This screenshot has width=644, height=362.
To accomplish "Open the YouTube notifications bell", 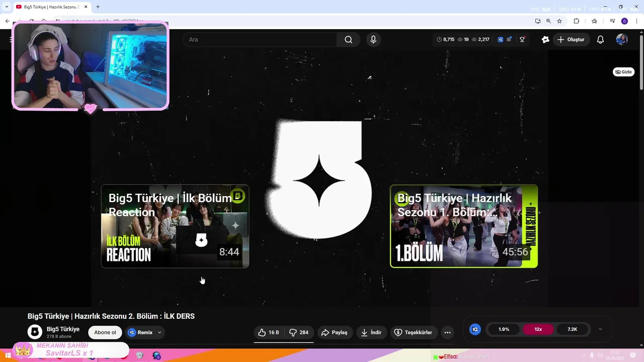I will coord(600,39).
